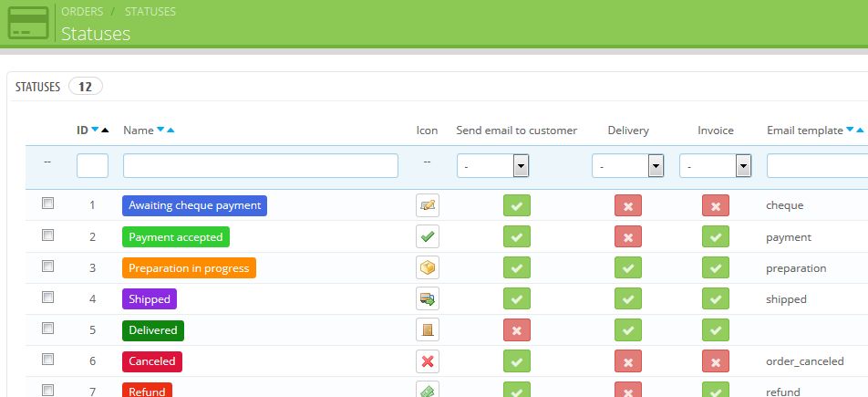Select checkbox for Delivered row

pyautogui.click(x=48, y=329)
